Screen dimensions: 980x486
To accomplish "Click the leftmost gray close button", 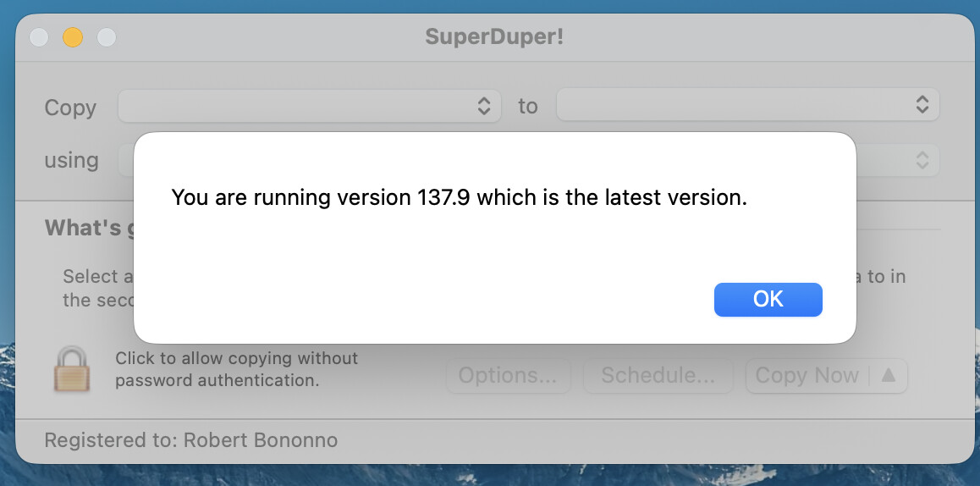I will click(39, 37).
